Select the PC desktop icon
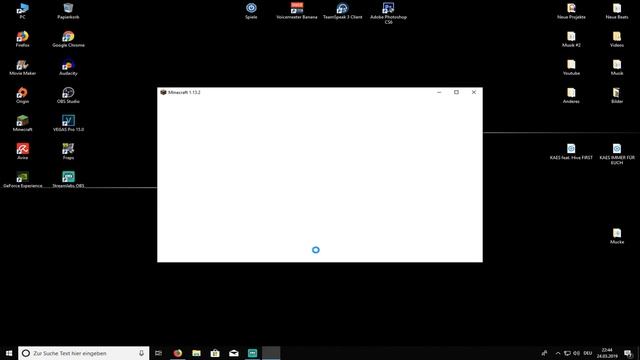Screen dimensions: 640x360 22,11
